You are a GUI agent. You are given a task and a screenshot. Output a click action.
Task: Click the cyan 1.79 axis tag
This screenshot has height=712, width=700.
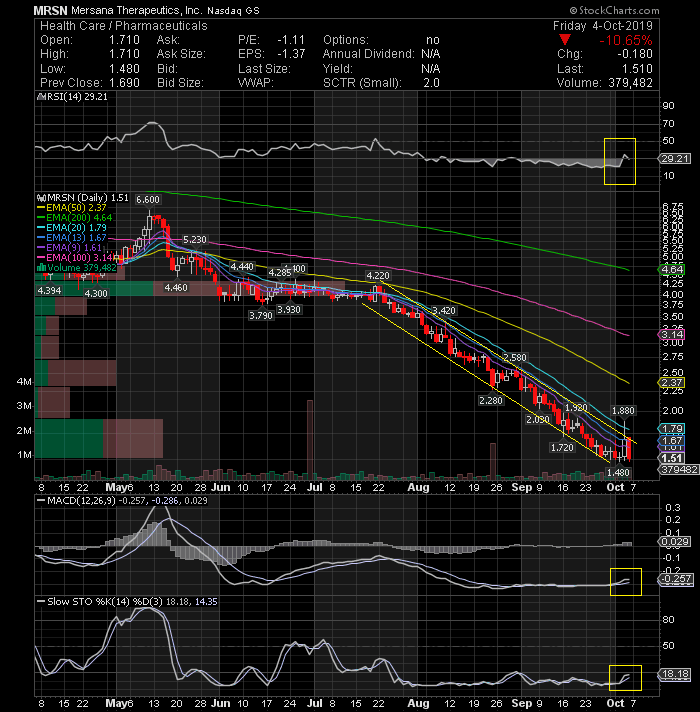671,429
